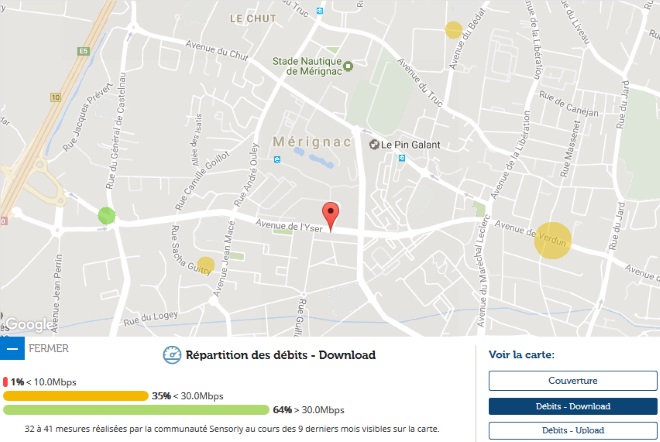Click the 'Rue Camille Goillot' street label

tap(202, 181)
